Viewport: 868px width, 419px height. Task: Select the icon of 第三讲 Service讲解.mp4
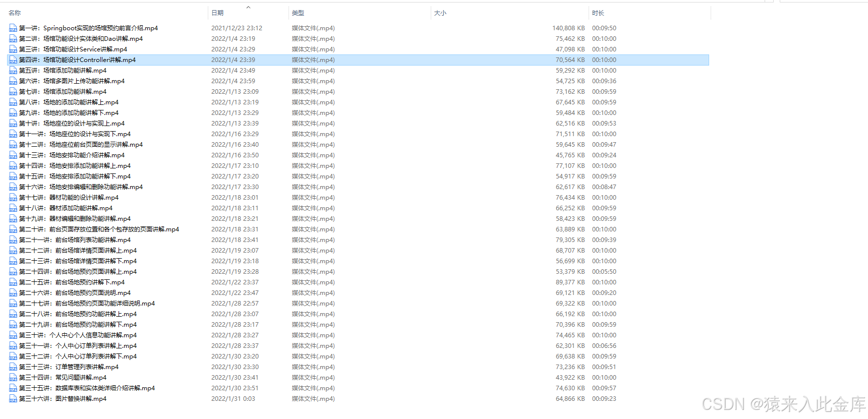(13, 49)
